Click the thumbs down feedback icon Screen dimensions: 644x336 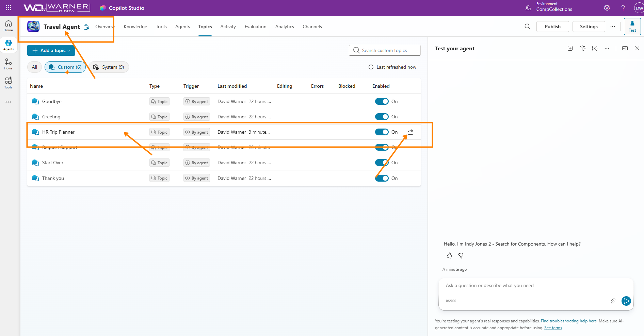pos(461,255)
